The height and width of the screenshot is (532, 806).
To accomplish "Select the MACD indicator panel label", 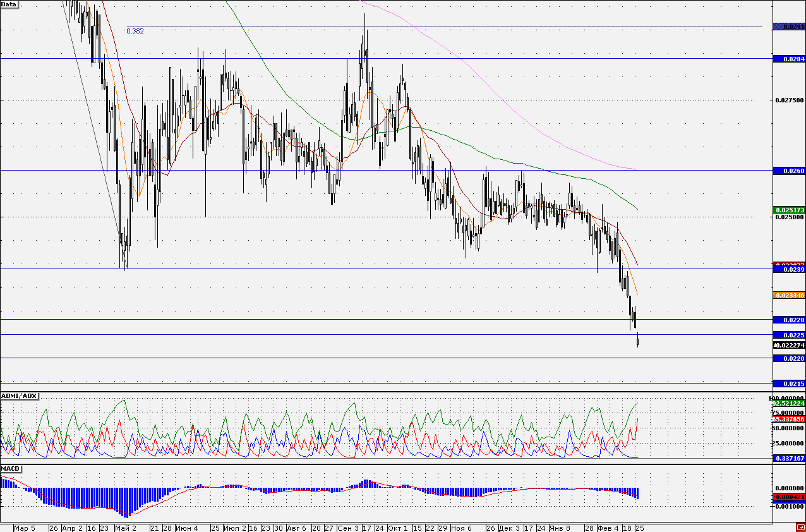I will (11, 468).
